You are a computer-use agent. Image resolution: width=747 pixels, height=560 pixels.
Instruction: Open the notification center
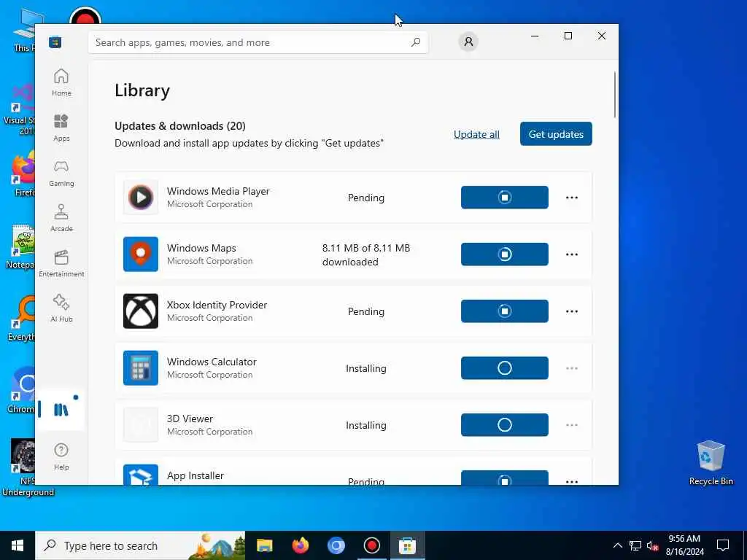[723, 545]
